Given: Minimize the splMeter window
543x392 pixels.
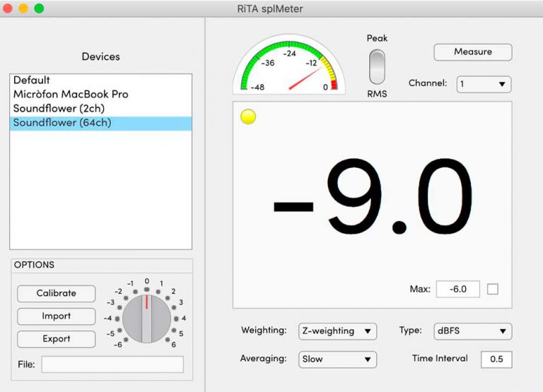Looking at the screenshot, I should pyautogui.click(x=23, y=8).
